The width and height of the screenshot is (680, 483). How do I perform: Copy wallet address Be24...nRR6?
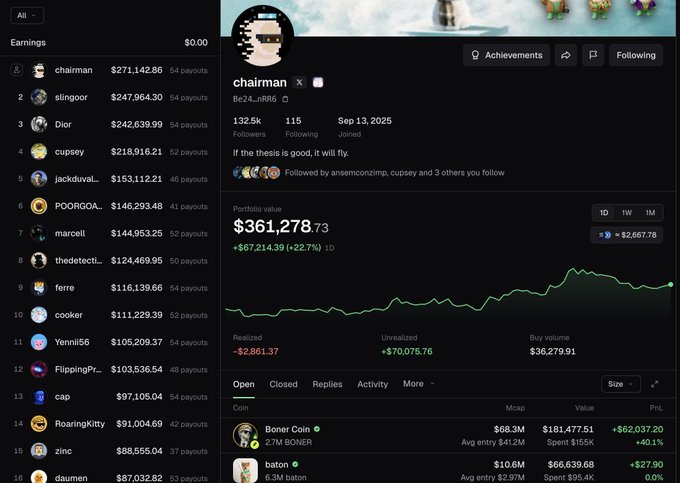pos(285,99)
